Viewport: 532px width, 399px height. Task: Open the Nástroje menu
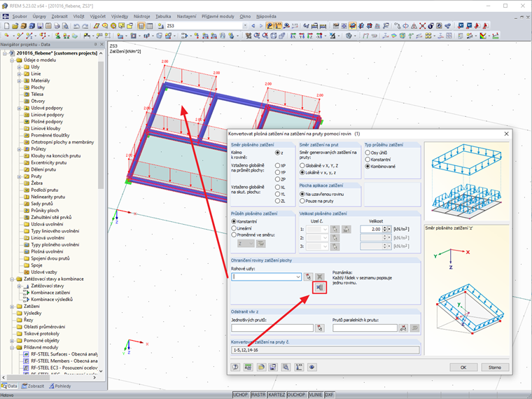(x=141, y=16)
